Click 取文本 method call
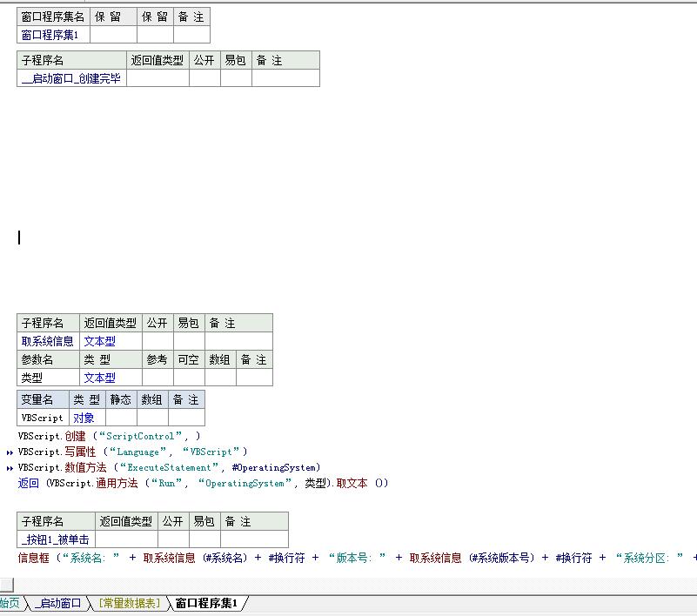This screenshot has height=616, width=697. click(352, 483)
